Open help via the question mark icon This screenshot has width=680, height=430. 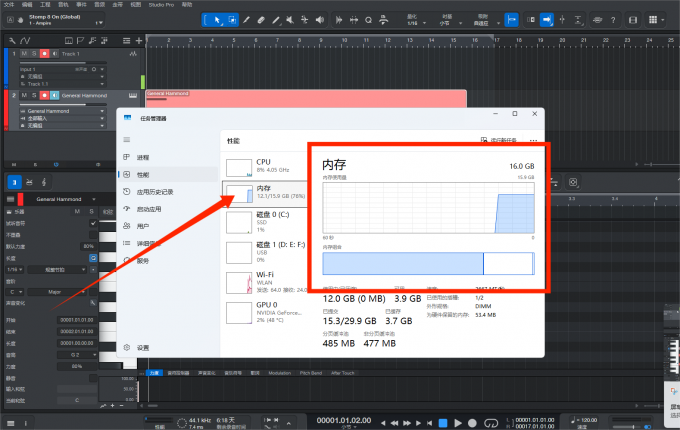613,20
